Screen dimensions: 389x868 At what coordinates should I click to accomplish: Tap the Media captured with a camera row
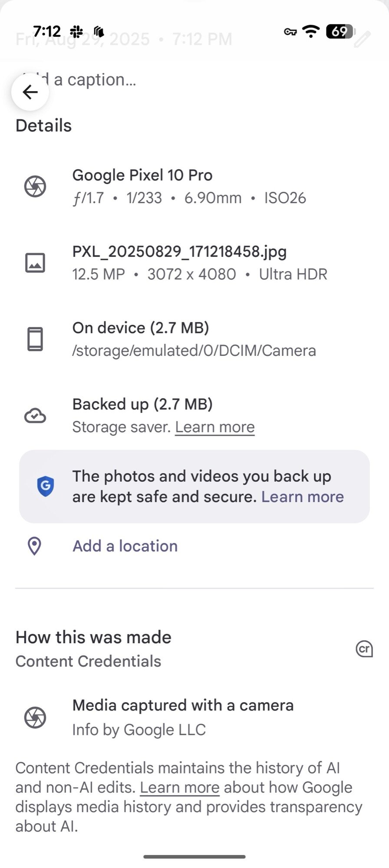coord(183,717)
